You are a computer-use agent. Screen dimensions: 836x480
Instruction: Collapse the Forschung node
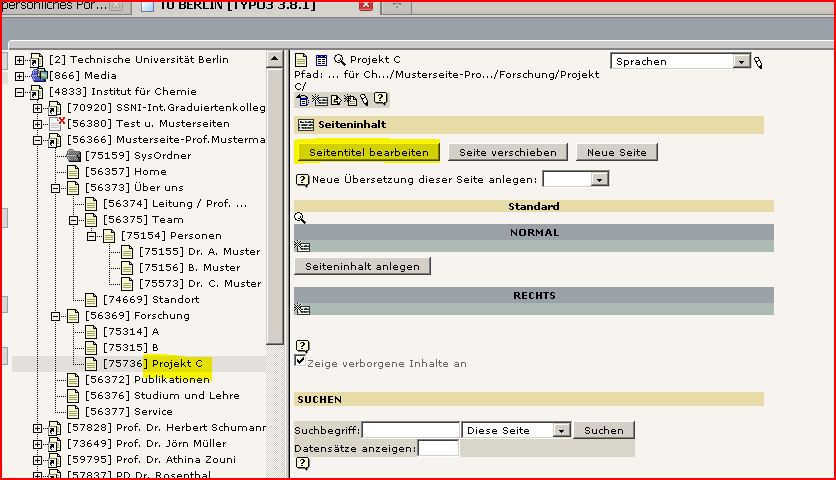click(x=55, y=316)
